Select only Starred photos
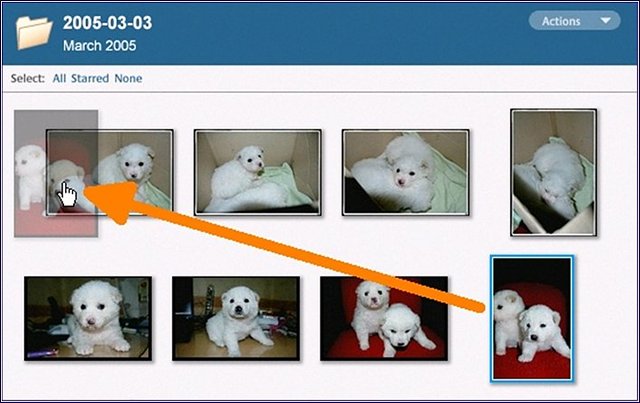Screen dimensions: 640x403 89,78
